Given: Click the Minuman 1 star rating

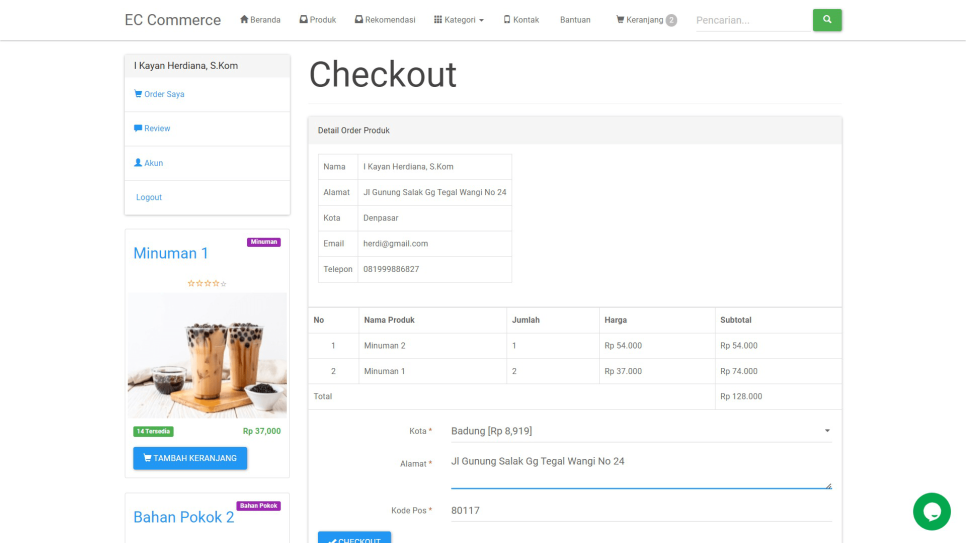Looking at the screenshot, I should (207, 284).
